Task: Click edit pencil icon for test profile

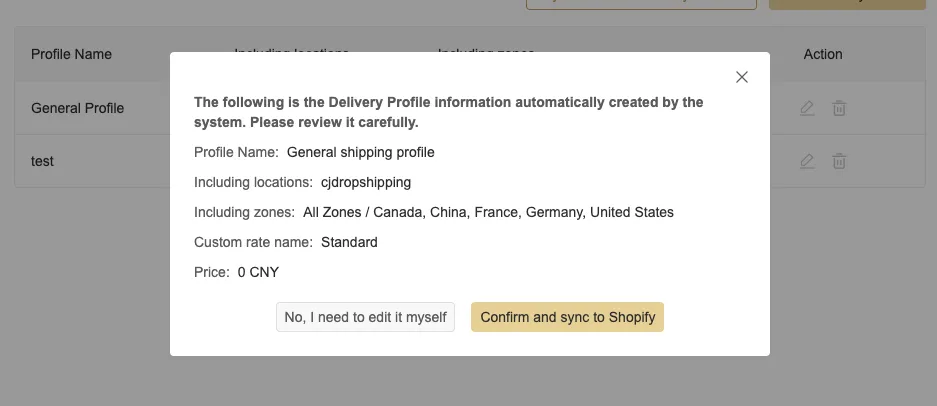Action: 808,160
